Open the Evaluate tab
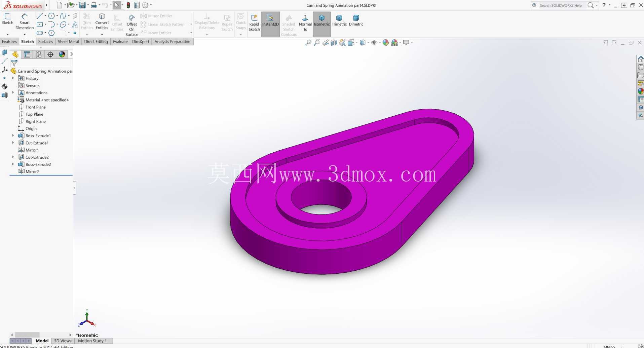 pyautogui.click(x=120, y=42)
